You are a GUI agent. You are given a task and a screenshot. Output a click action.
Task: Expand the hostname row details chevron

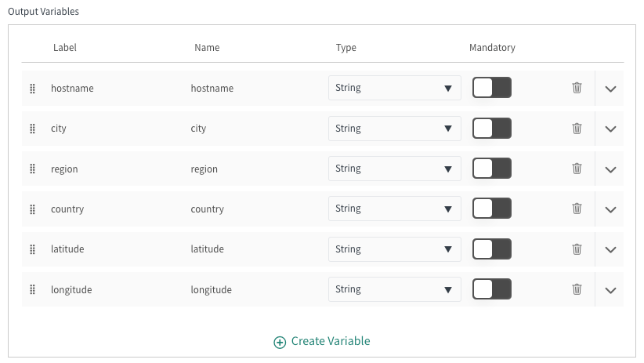(x=611, y=89)
